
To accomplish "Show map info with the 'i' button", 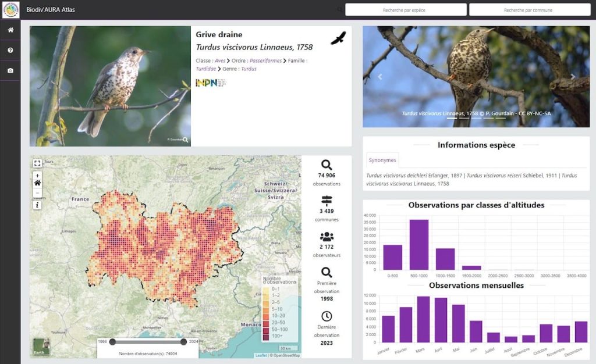I will 37,205.
